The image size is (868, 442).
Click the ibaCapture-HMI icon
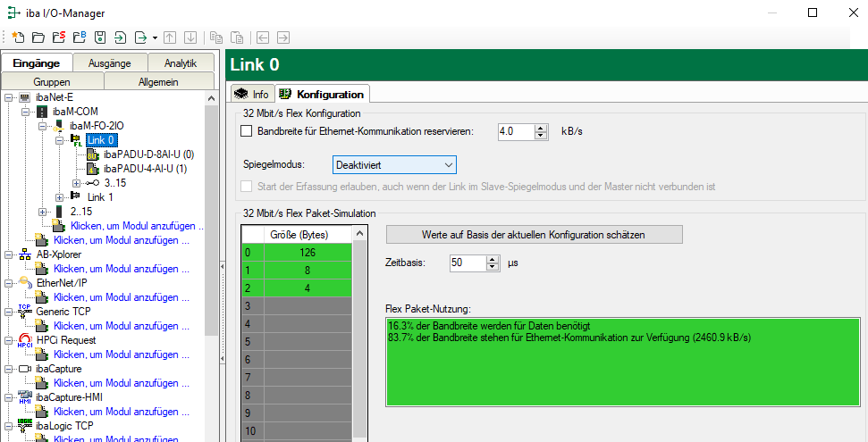click(25, 397)
